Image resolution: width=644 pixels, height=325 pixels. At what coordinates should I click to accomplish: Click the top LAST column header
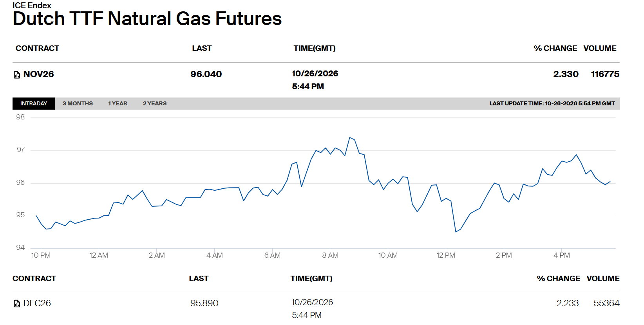(x=202, y=48)
